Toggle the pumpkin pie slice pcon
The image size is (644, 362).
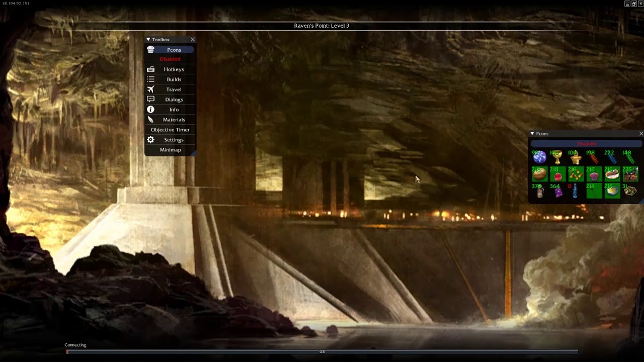(612, 174)
